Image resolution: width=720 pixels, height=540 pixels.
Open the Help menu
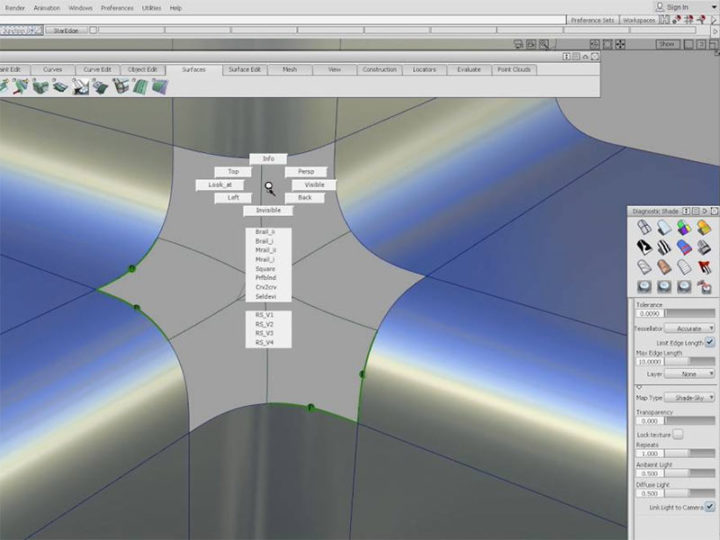click(x=175, y=8)
